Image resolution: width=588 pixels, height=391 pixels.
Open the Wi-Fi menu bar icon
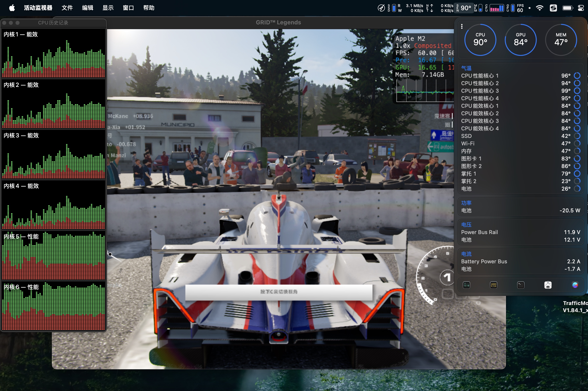click(539, 8)
